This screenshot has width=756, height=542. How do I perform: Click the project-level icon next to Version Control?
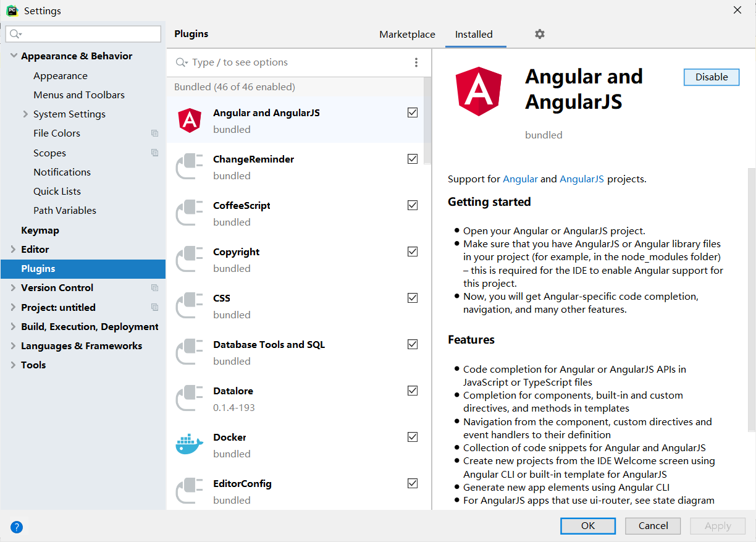coord(154,288)
